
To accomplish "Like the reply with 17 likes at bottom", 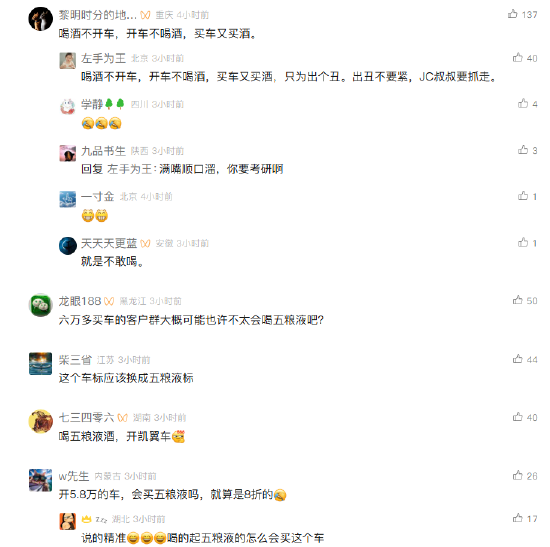I will 517,518.
